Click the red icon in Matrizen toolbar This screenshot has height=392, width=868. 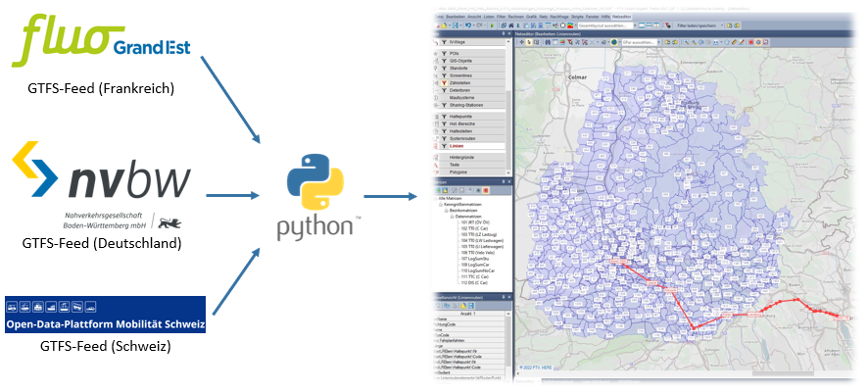(485, 190)
